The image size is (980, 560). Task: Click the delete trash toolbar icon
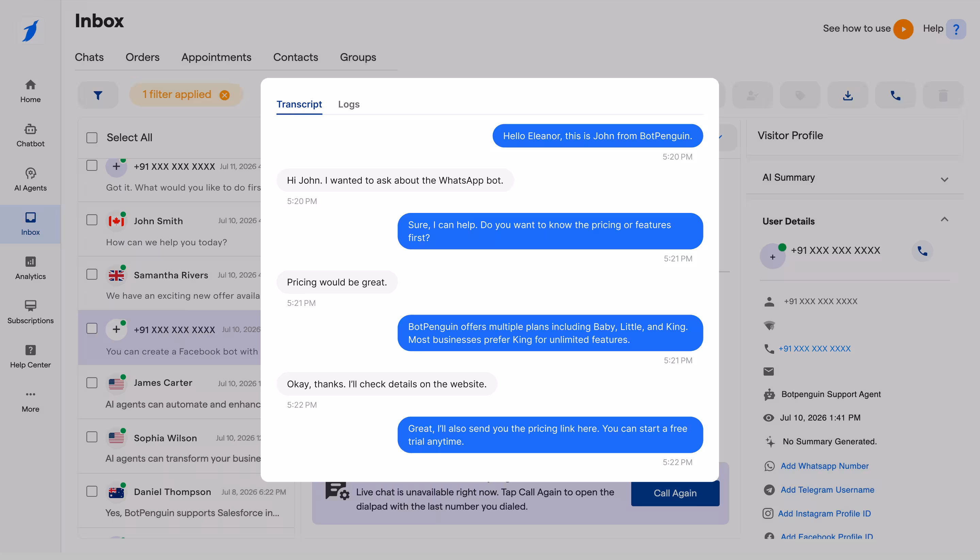tap(943, 95)
